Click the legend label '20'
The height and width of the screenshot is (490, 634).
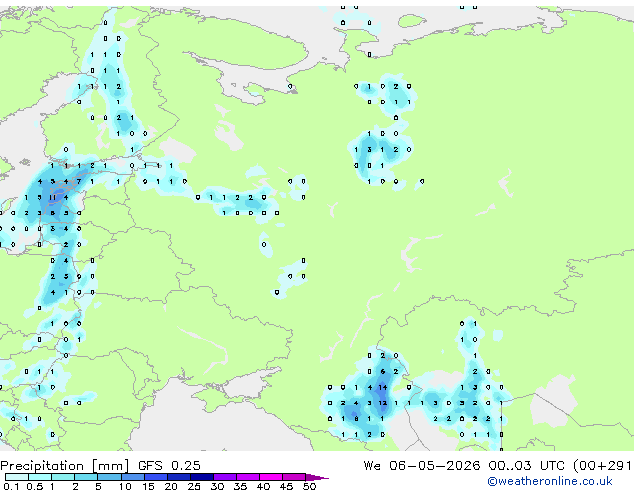(171, 486)
